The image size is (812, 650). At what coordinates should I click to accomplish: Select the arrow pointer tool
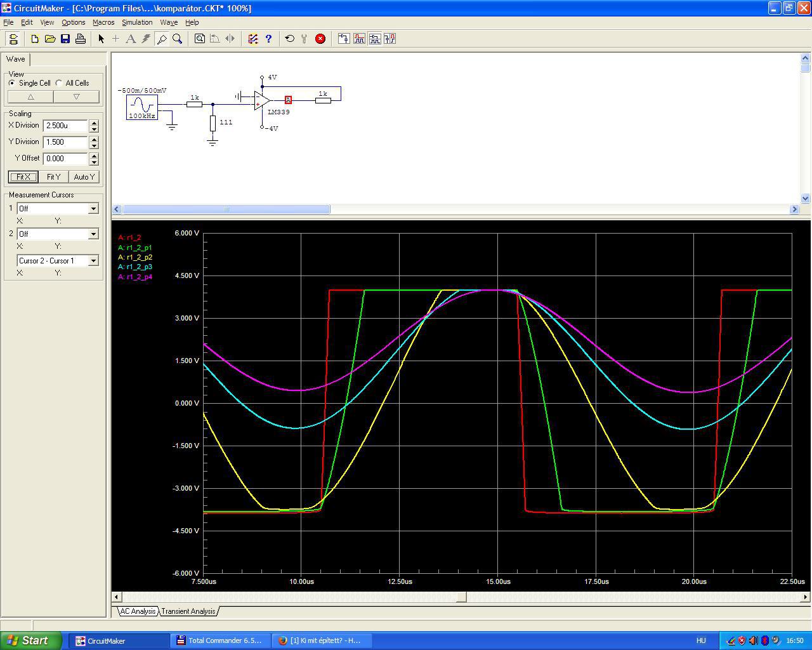[101, 39]
